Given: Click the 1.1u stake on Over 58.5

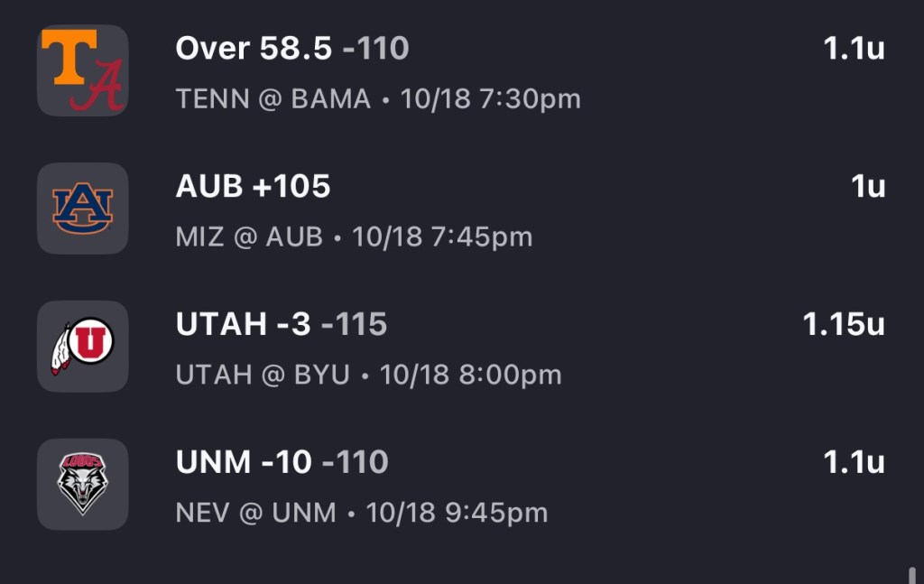Looking at the screenshot, I should [x=854, y=50].
